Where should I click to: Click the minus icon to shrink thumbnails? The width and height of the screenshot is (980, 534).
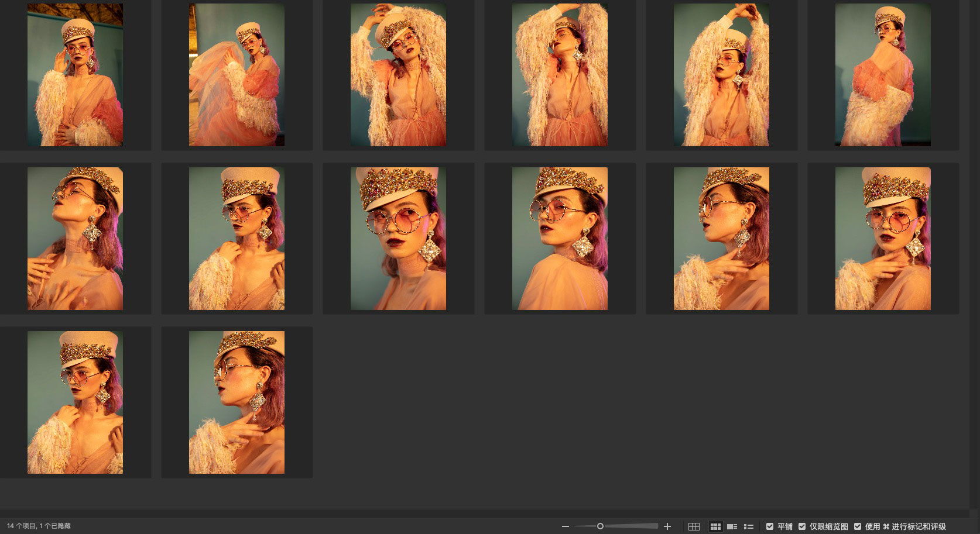coord(565,526)
